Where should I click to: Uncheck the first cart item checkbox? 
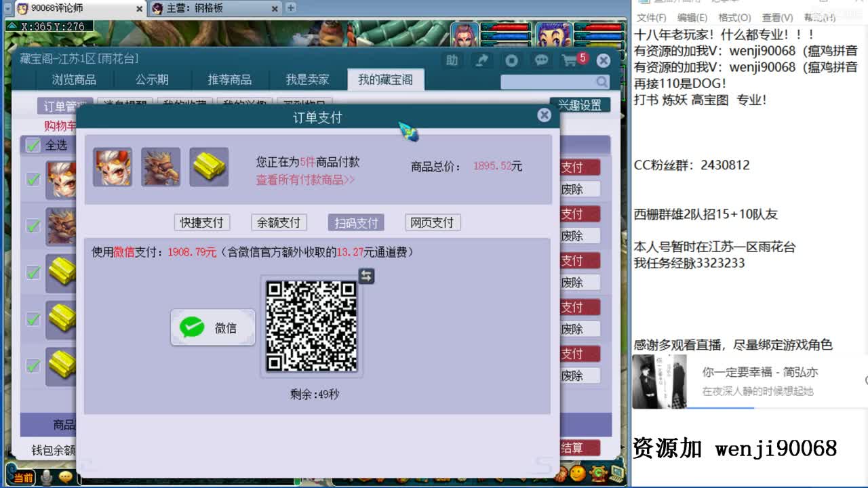33,179
